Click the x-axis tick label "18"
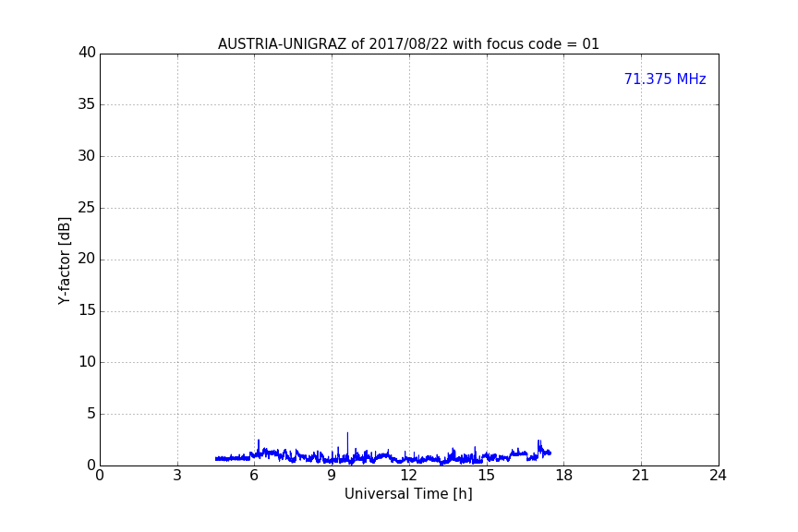The image size is (798, 532). pos(564,476)
